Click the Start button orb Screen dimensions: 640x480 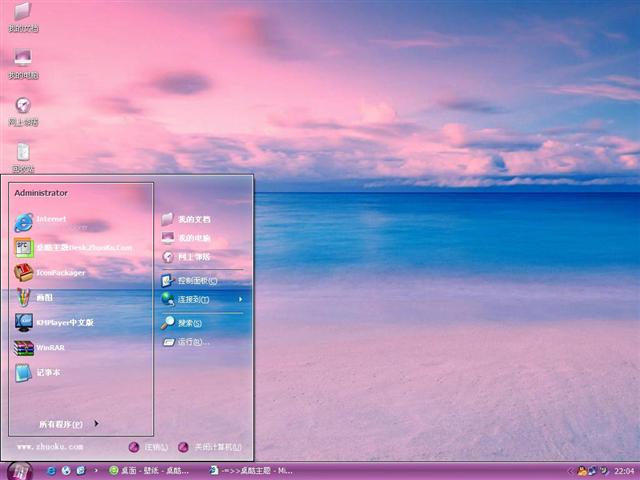click(x=19, y=471)
